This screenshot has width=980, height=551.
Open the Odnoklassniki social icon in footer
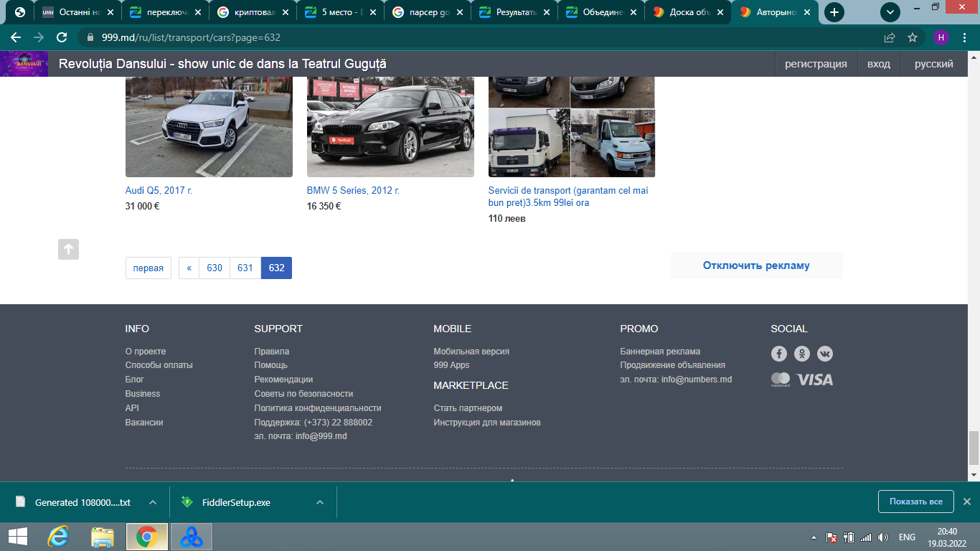point(802,354)
